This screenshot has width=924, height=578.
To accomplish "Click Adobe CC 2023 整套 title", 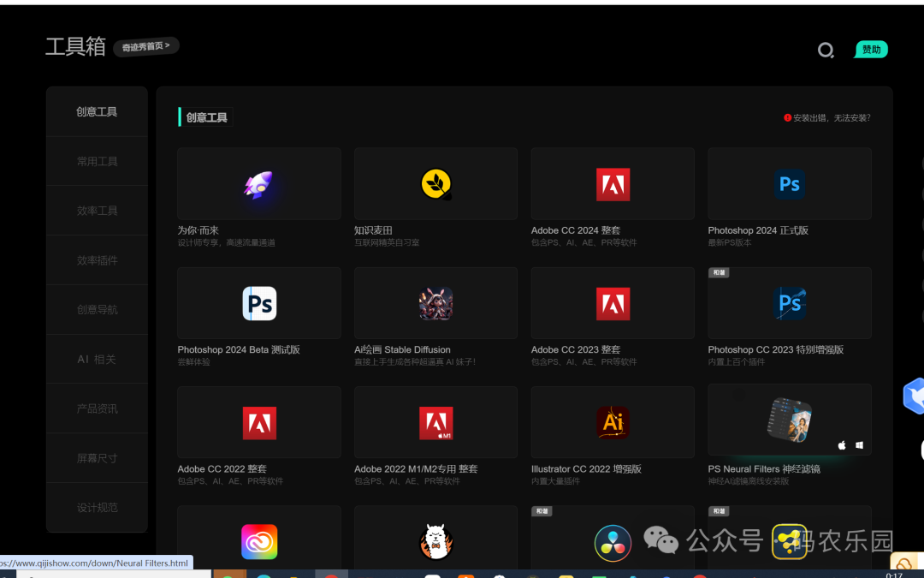I will pyautogui.click(x=575, y=349).
